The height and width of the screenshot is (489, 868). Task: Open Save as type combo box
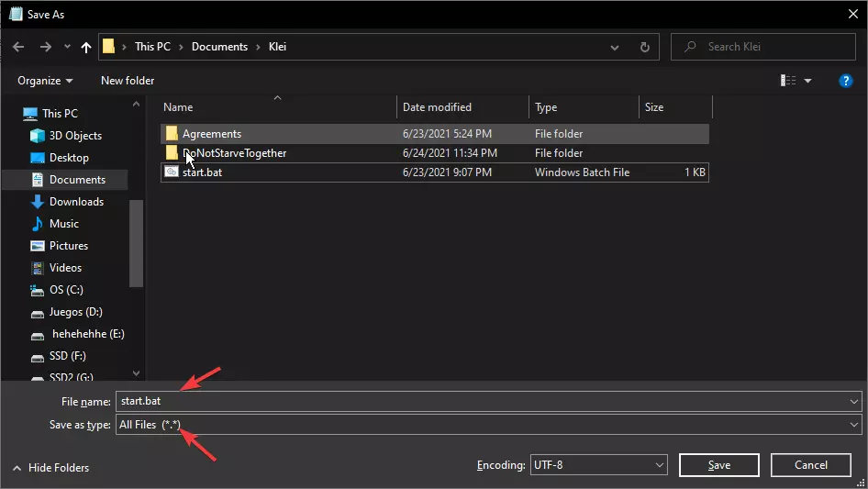click(x=488, y=425)
